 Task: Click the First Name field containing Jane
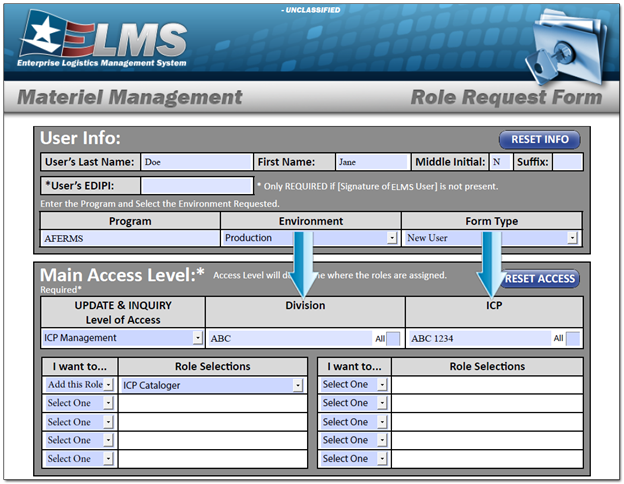pos(372,162)
